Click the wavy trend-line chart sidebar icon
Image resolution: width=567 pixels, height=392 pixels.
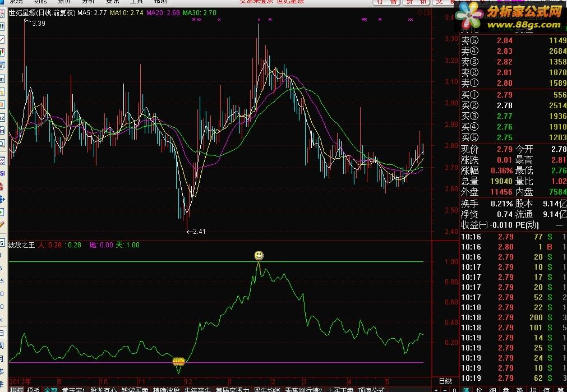(x=2, y=160)
